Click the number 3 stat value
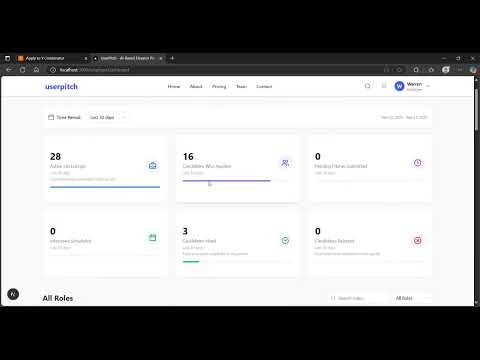 [x=185, y=231]
